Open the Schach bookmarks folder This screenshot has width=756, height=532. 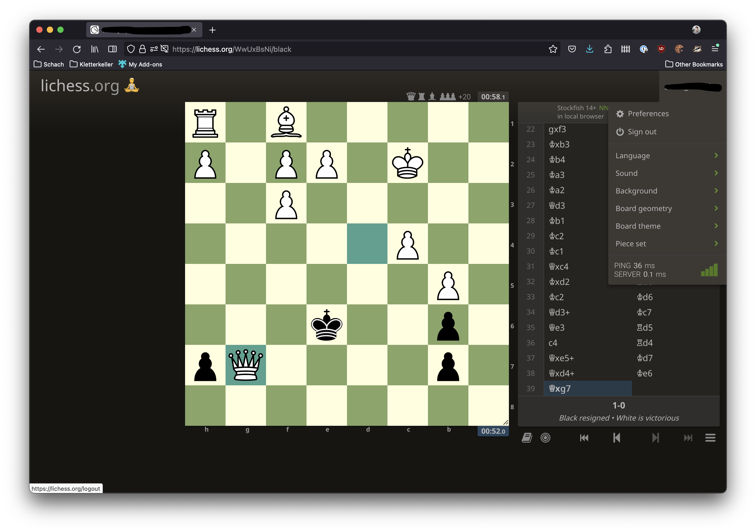click(49, 64)
